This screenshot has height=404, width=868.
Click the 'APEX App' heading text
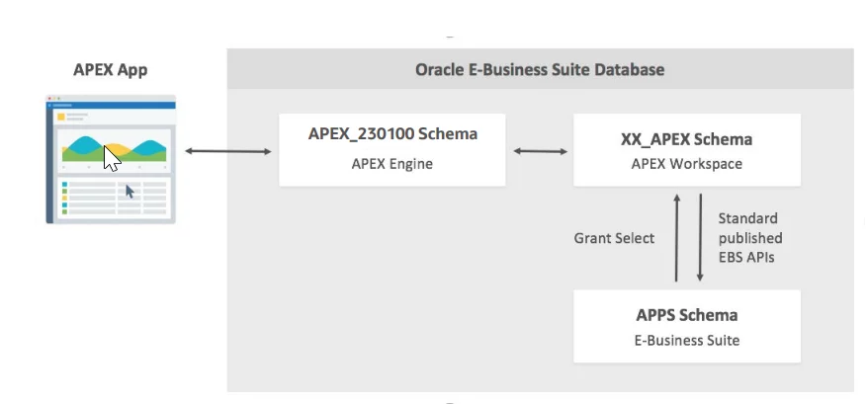tap(111, 70)
